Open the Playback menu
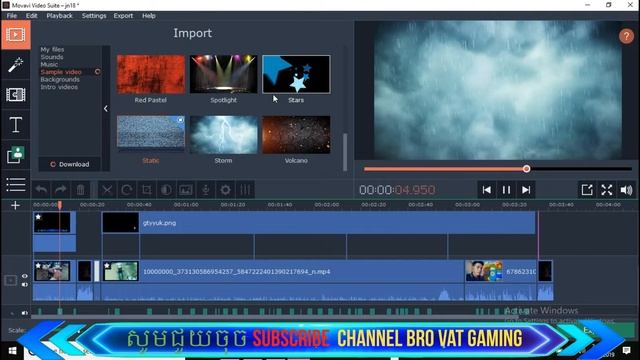The image size is (640, 360). [59, 16]
